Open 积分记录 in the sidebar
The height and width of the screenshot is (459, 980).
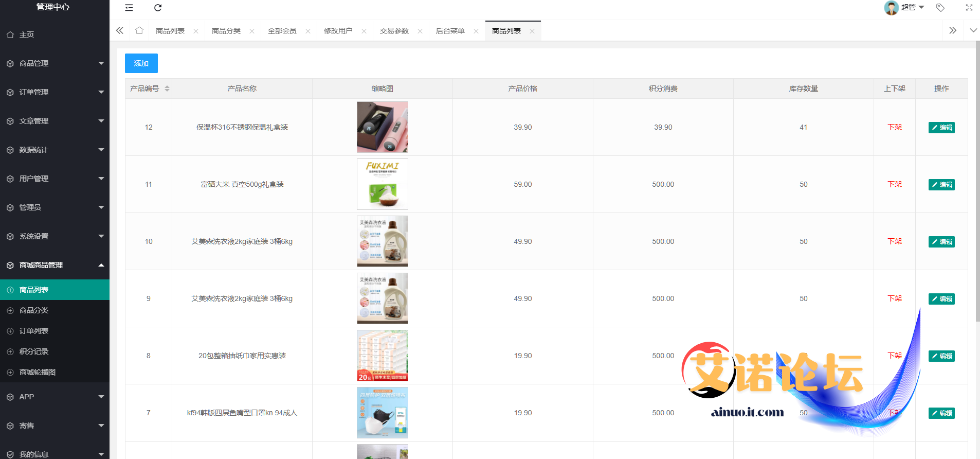click(x=34, y=351)
